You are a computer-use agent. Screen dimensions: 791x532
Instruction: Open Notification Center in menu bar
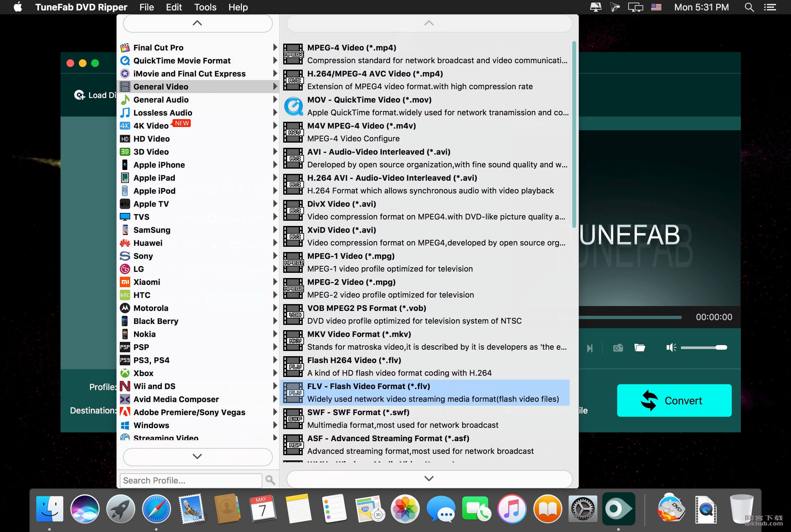770,7
